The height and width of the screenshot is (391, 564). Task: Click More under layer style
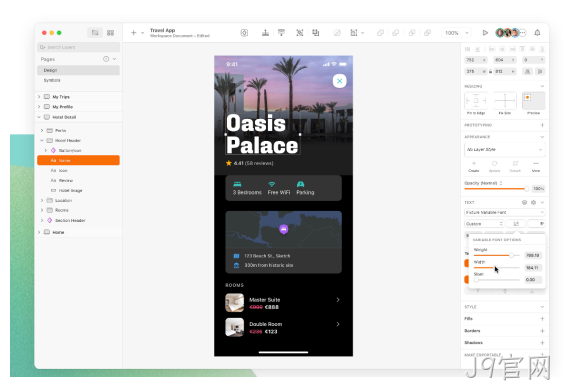coord(536,167)
